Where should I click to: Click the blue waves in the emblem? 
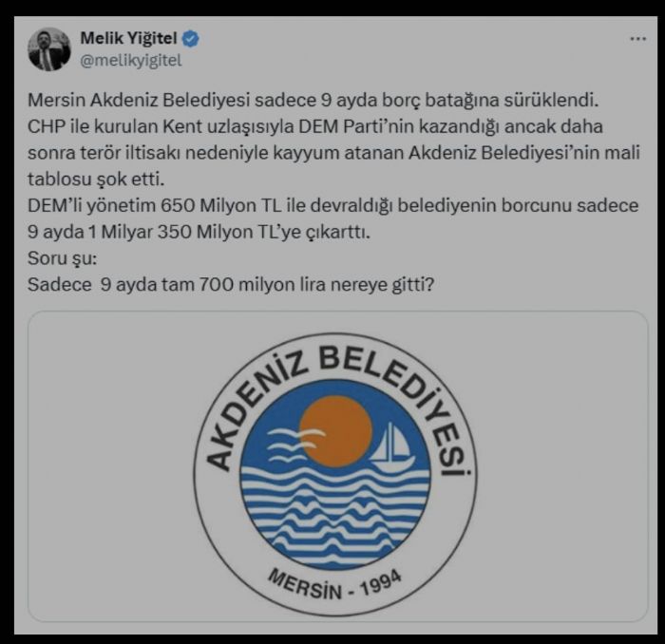334,515
